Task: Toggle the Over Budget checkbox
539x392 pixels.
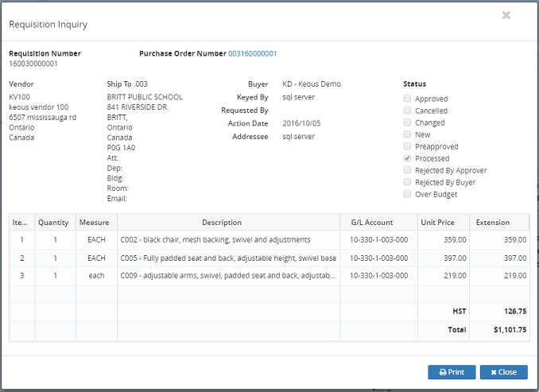Action: pyautogui.click(x=408, y=195)
